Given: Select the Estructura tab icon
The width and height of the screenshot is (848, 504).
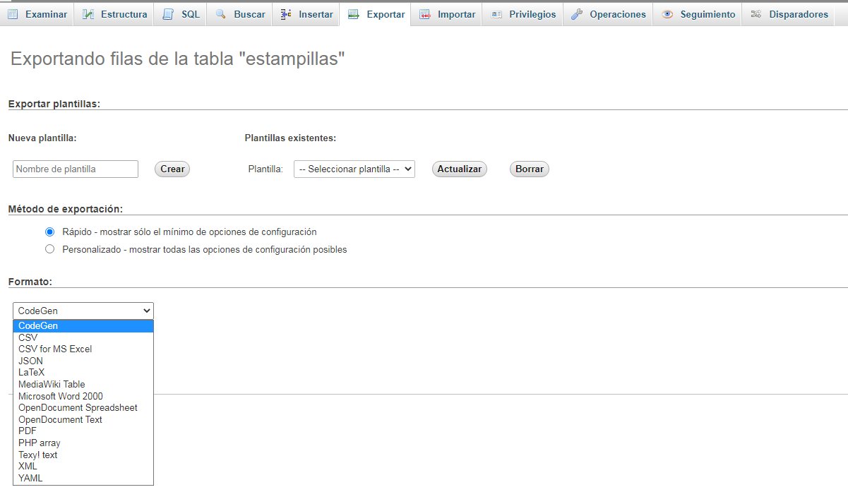Looking at the screenshot, I should point(86,13).
